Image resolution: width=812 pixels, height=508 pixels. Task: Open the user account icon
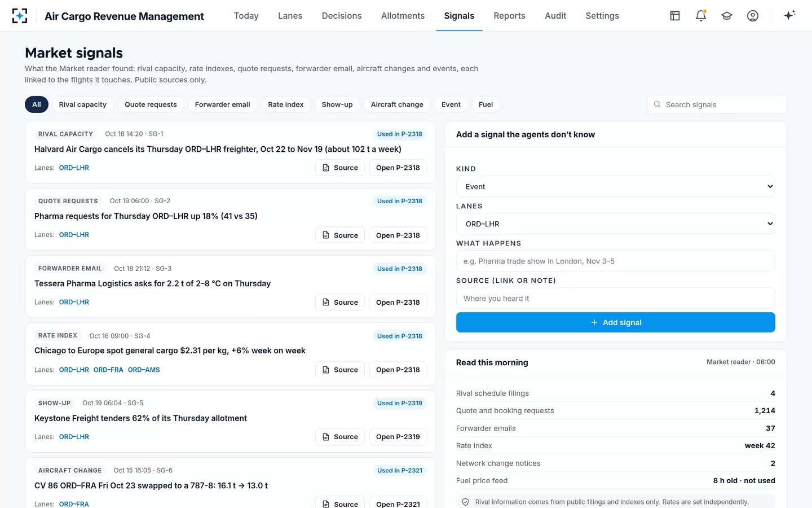point(753,16)
